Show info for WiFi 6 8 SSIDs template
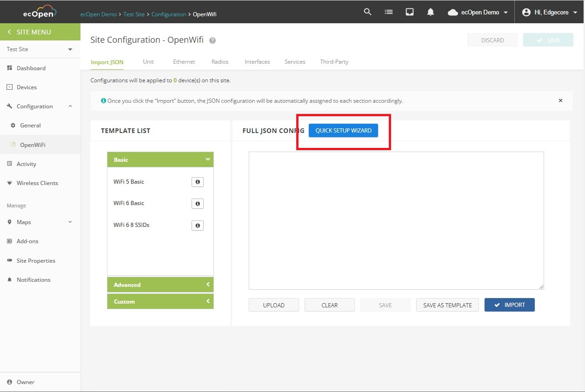This screenshot has height=392, width=585. click(198, 226)
